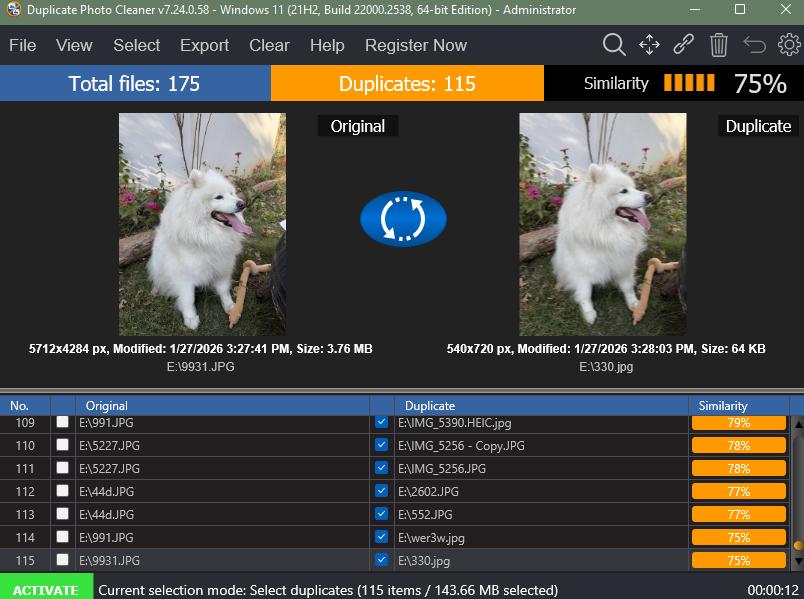Click the trash can delete icon
Viewport: 804px width, 599px height.
tap(719, 45)
